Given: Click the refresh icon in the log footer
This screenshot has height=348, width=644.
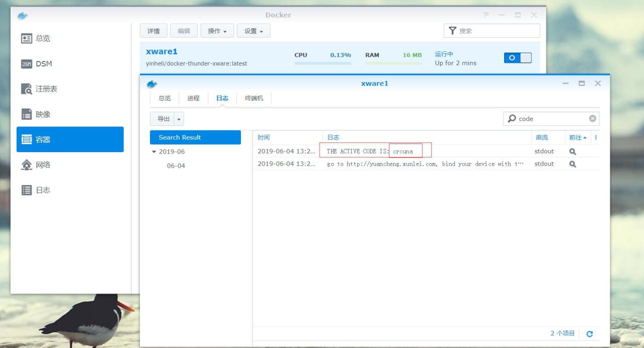Looking at the screenshot, I should point(590,334).
